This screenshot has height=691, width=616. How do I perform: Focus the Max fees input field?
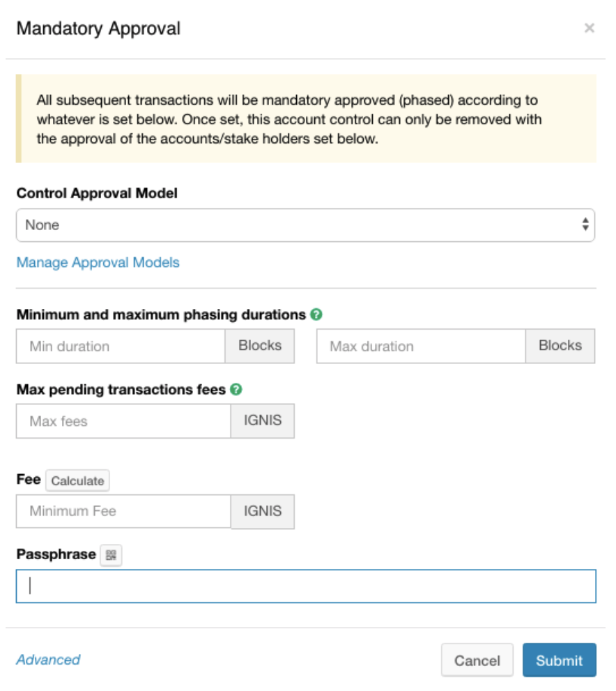point(123,421)
